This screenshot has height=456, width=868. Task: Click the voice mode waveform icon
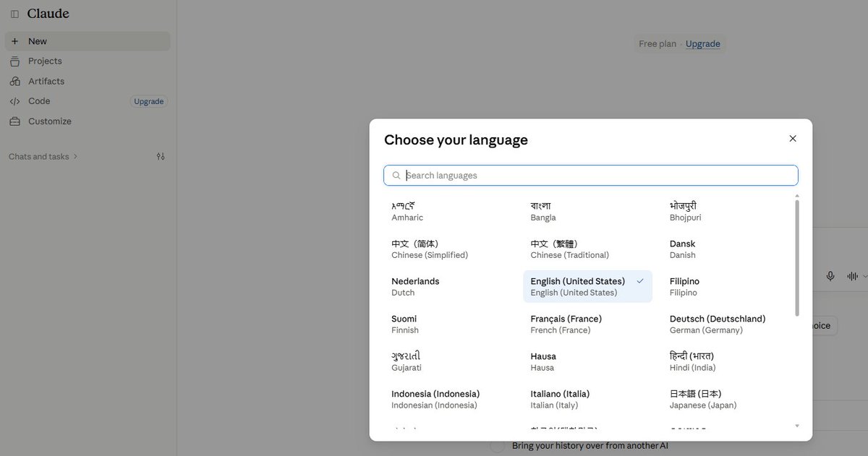pos(853,276)
